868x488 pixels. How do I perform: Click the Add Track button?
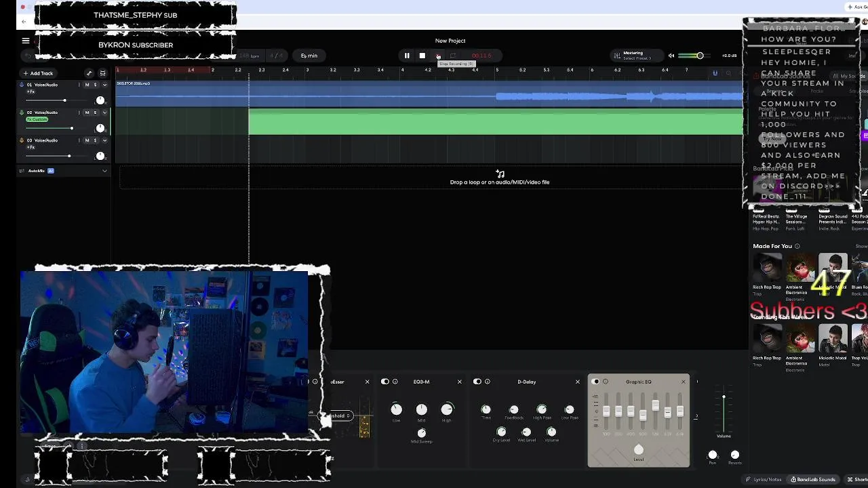click(x=38, y=73)
